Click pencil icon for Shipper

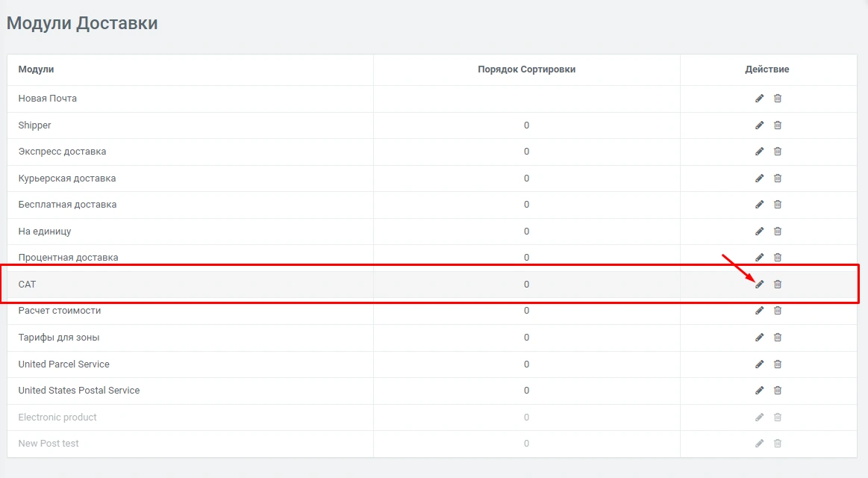(x=759, y=125)
